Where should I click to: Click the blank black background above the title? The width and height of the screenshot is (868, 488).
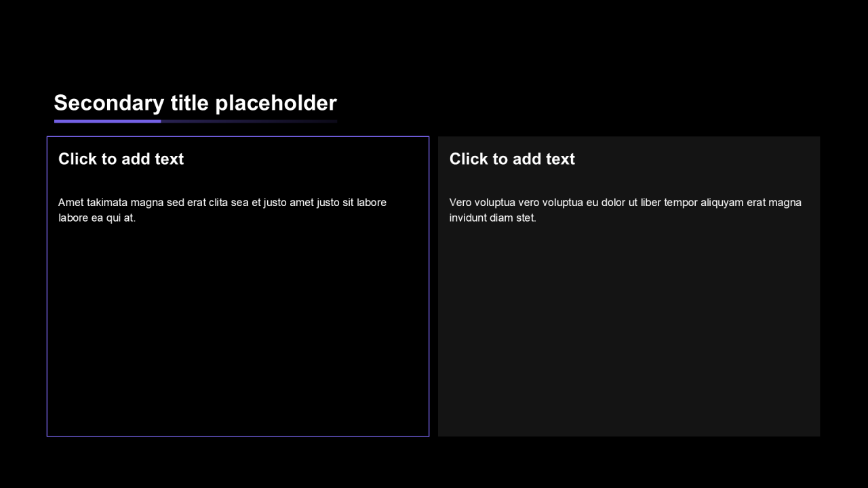click(434, 41)
